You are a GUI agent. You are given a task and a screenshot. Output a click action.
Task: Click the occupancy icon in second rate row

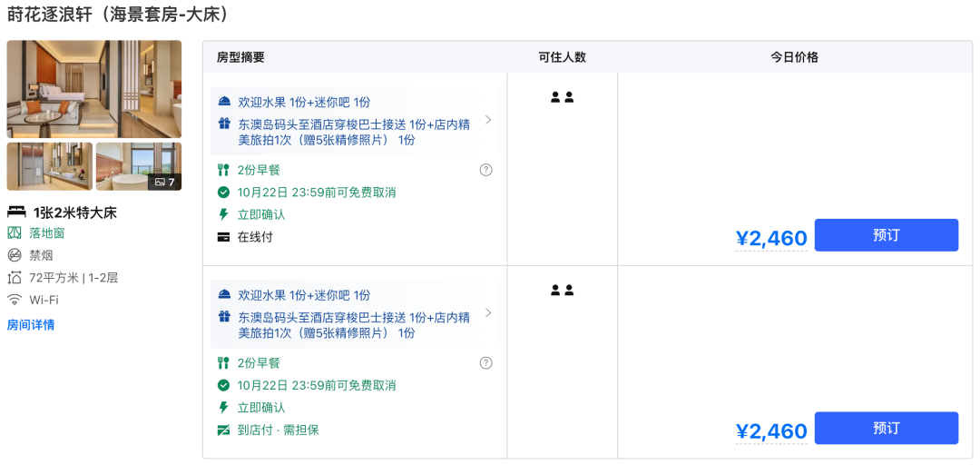pos(563,291)
